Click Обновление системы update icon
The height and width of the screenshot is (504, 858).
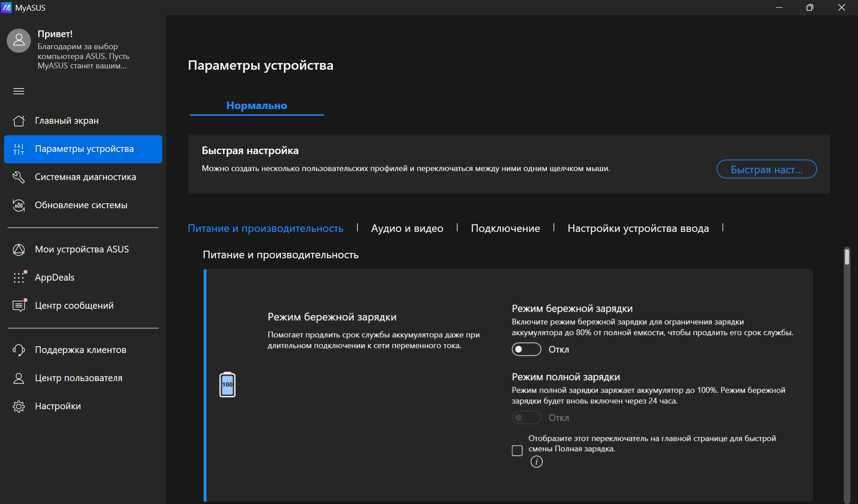(x=19, y=205)
